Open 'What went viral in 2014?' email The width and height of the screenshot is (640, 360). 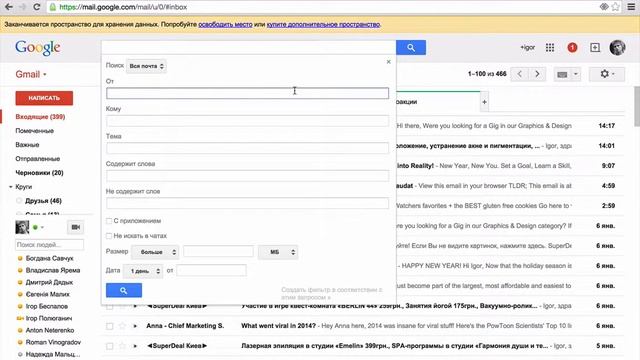[x=278, y=326]
